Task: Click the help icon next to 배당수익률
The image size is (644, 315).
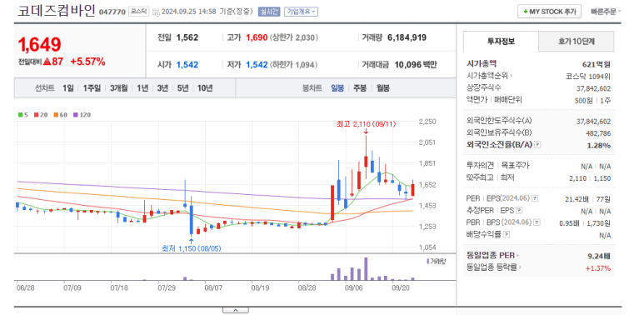Action: click(x=507, y=234)
